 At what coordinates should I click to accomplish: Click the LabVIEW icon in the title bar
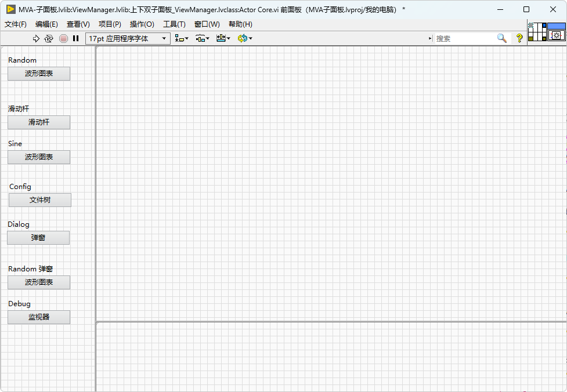tap(11, 9)
